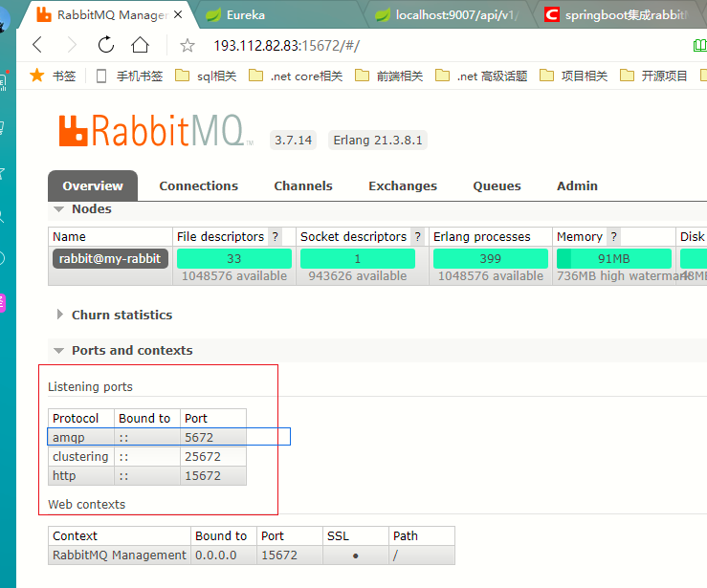Open the Channels tab
Viewport: 707px width, 588px height.
coord(303,185)
